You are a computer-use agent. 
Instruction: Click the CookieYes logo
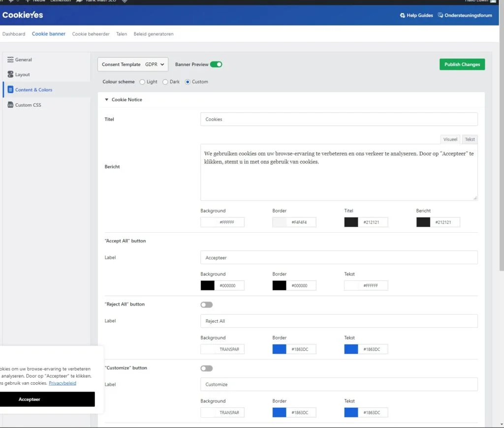pos(23,15)
